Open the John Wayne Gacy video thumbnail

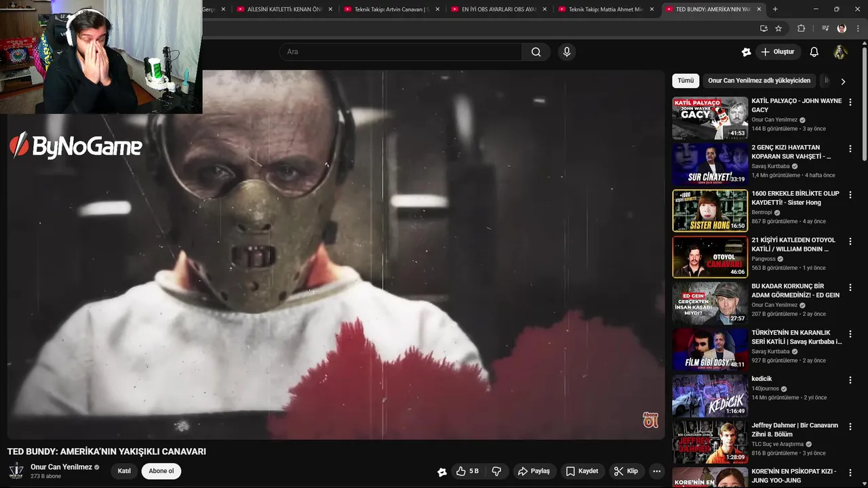pos(710,118)
